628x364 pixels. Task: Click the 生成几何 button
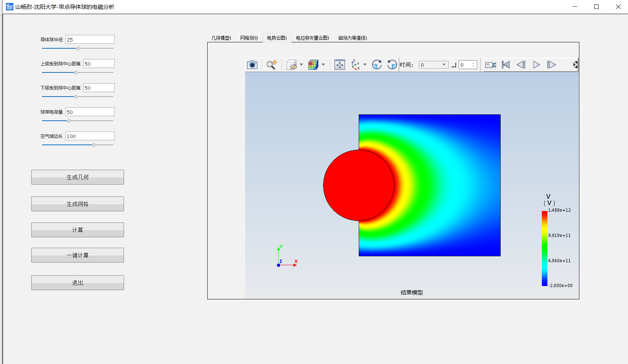[78, 177]
